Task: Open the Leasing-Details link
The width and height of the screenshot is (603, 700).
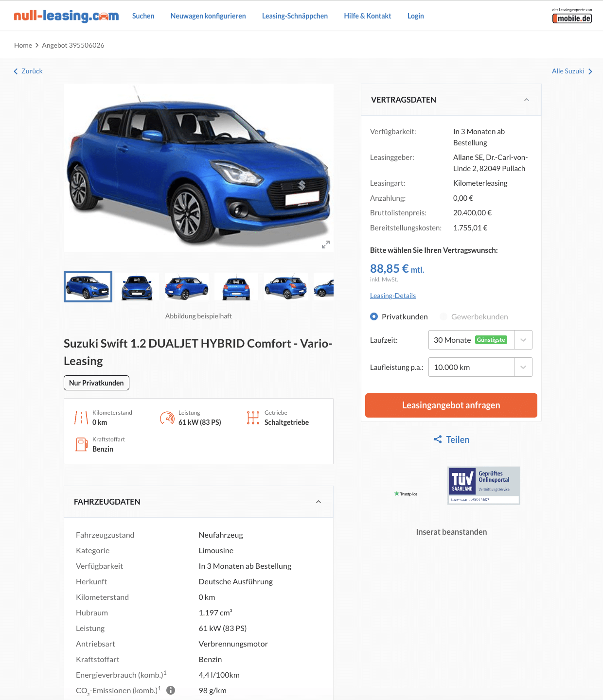Action: pyautogui.click(x=393, y=296)
